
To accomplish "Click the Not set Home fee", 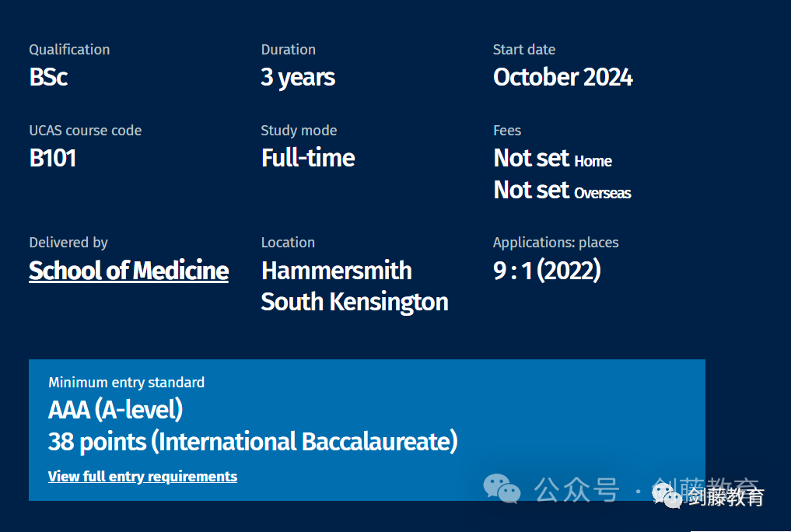I will coord(552,159).
